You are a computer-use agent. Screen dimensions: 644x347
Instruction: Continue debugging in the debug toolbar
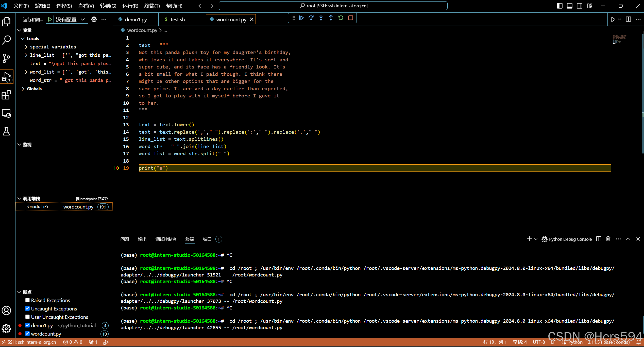pos(301,18)
